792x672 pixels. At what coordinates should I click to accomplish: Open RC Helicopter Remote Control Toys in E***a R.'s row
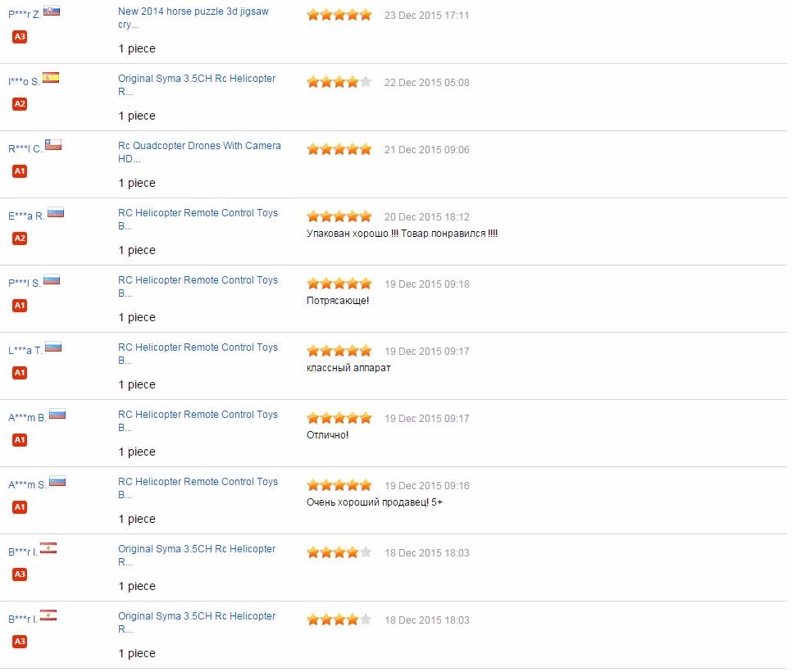coord(198,213)
